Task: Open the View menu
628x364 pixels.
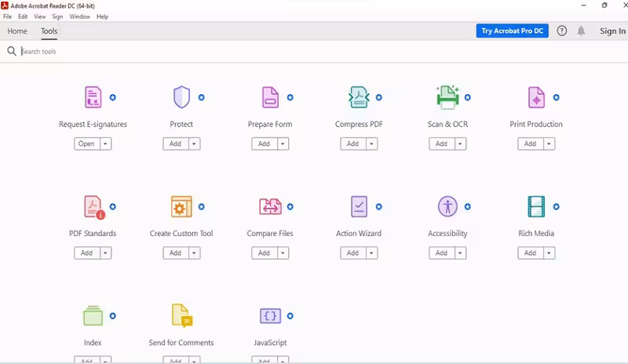Action: click(x=40, y=16)
